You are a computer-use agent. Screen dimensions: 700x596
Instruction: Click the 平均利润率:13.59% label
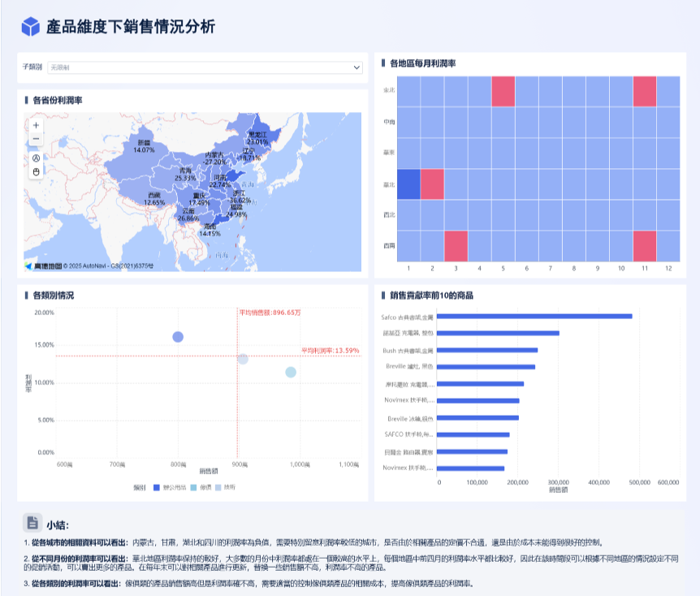click(330, 351)
